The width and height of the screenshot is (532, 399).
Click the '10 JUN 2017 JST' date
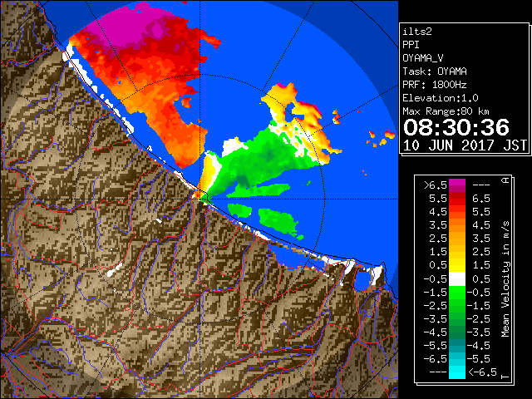pyautogui.click(x=465, y=145)
